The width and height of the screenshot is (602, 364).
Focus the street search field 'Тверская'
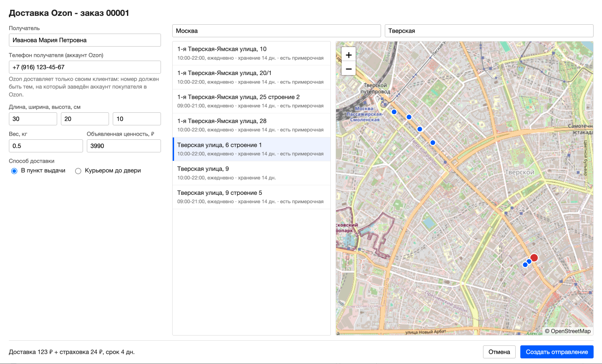click(x=489, y=31)
